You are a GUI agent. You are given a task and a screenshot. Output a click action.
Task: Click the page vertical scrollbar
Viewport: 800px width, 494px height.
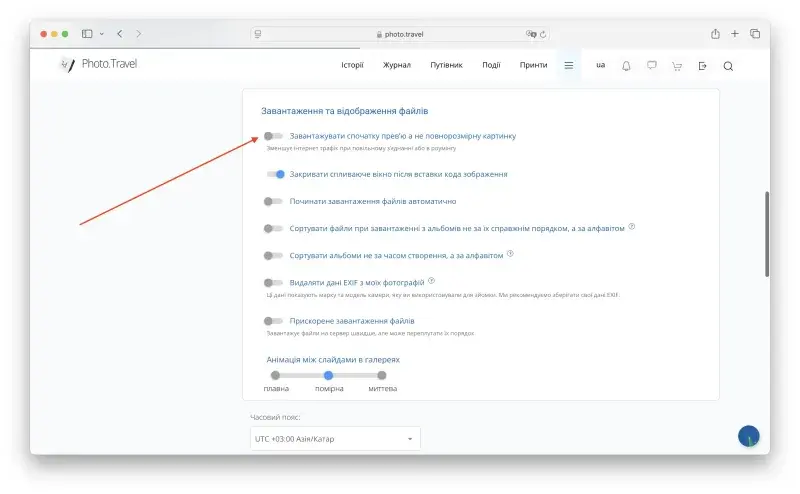click(x=766, y=234)
